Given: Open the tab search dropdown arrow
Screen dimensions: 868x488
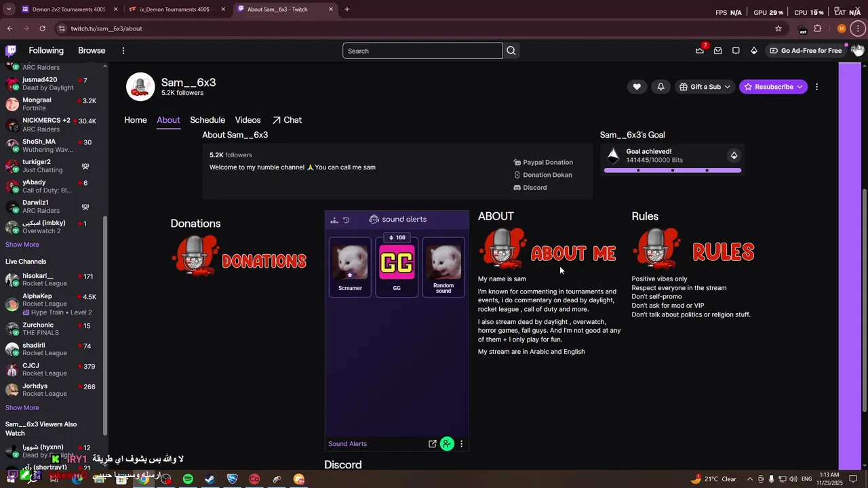Looking at the screenshot, I should click(9, 9).
